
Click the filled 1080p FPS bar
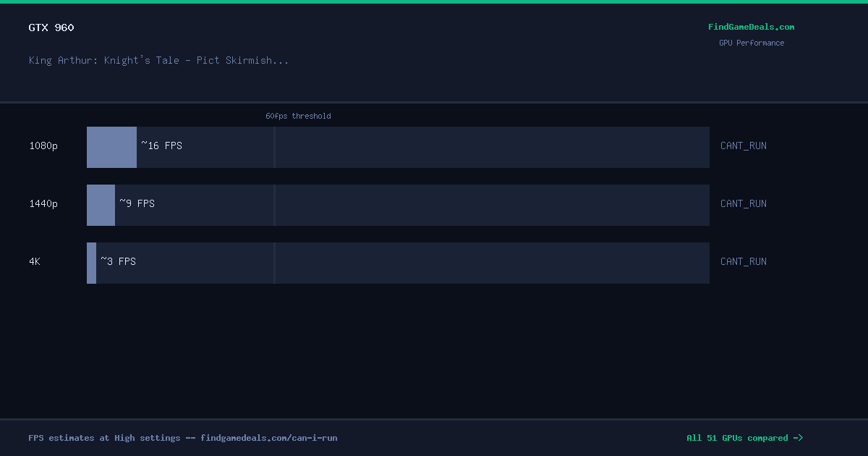click(x=111, y=147)
